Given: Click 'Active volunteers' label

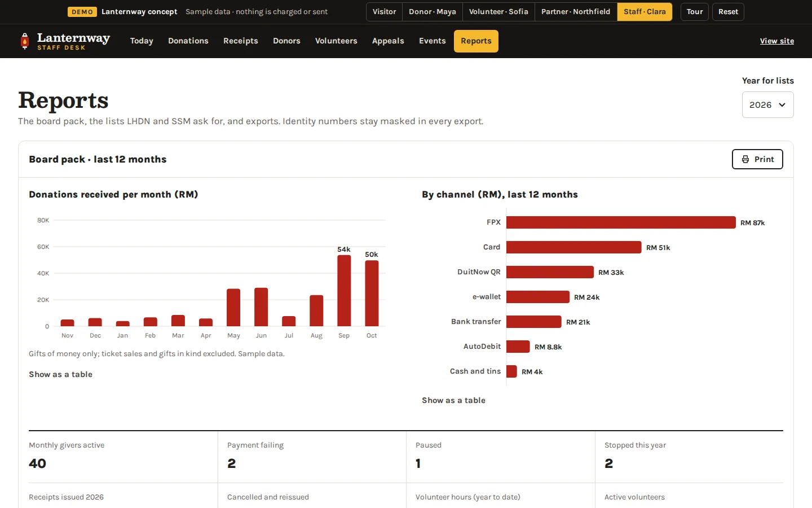Looking at the screenshot, I should point(634,497).
